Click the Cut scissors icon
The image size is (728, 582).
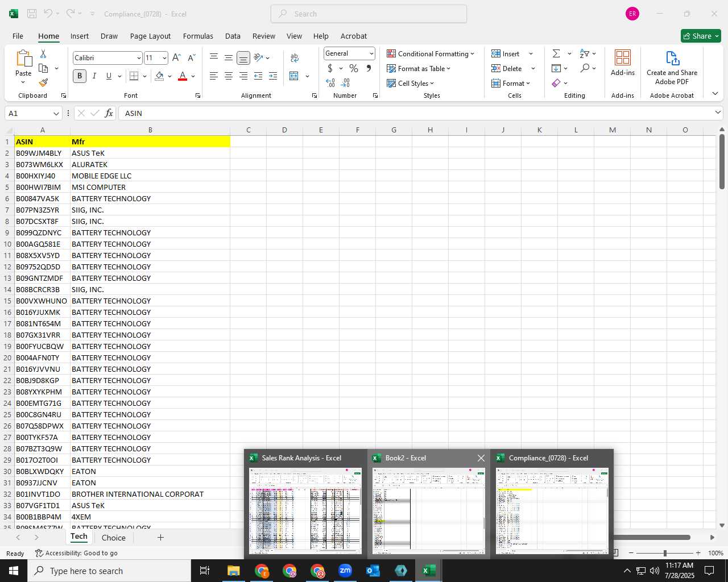click(43, 53)
